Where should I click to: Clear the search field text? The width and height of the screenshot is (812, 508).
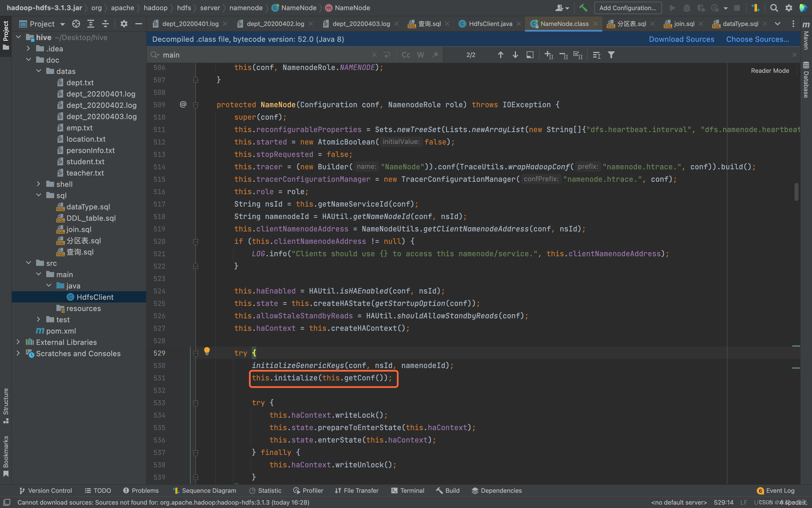374,55
